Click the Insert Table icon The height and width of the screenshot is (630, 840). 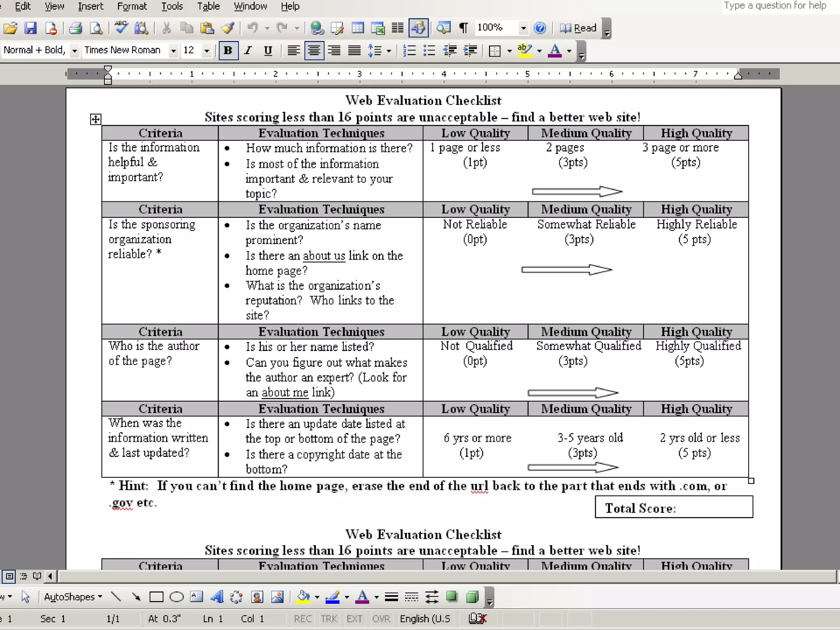tap(358, 28)
